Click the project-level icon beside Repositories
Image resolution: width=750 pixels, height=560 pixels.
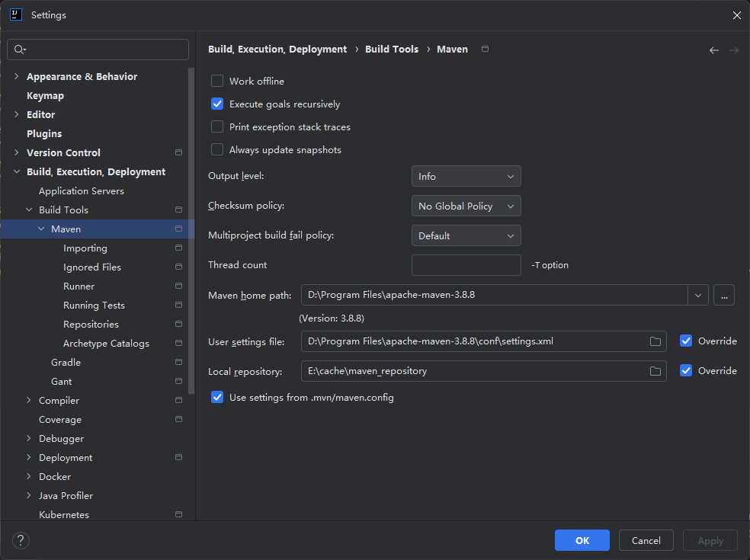[x=178, y=324]
